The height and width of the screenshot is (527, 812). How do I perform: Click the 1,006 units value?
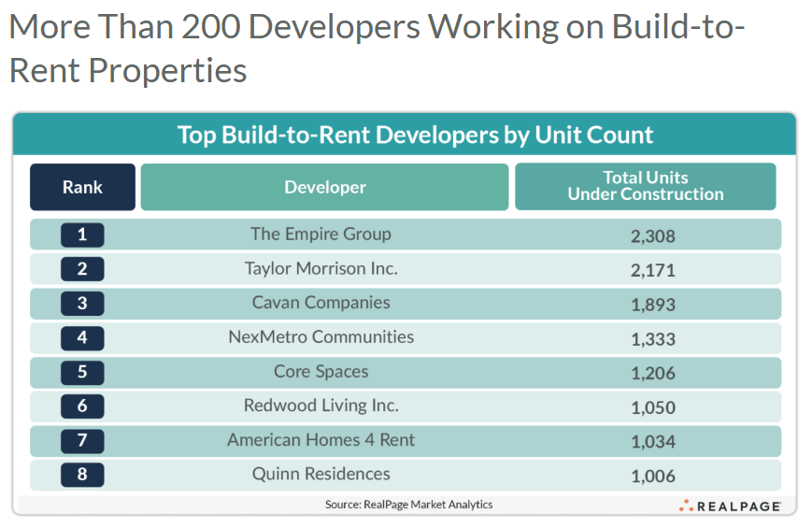point(653,477)
